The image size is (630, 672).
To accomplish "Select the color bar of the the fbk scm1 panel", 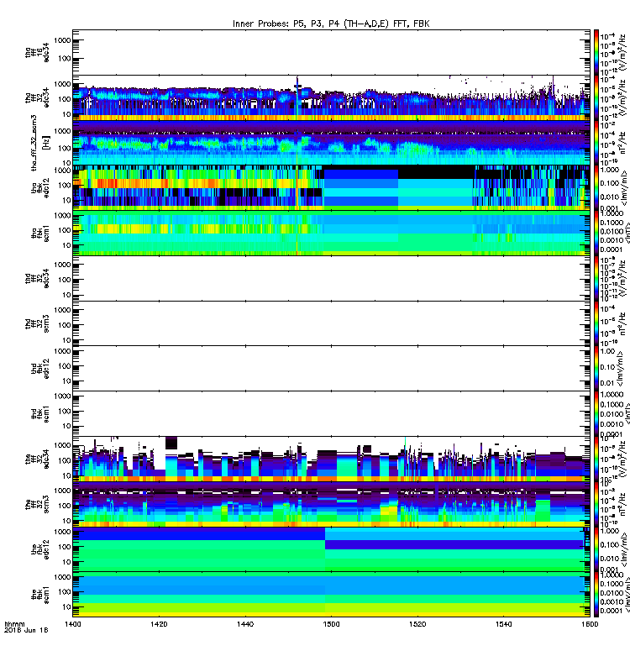I will [x=596, y=595].
